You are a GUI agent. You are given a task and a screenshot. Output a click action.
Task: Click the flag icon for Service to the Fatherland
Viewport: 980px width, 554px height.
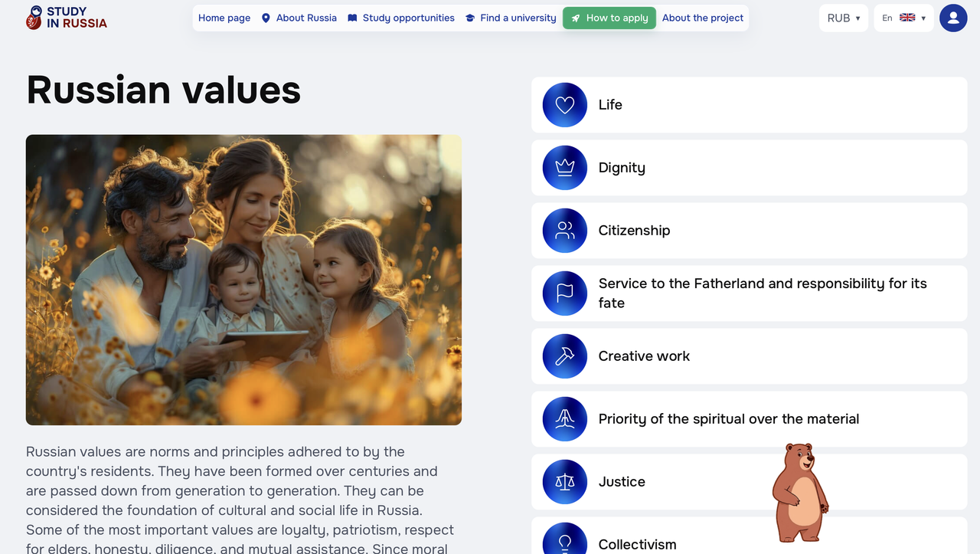(565, 293)
